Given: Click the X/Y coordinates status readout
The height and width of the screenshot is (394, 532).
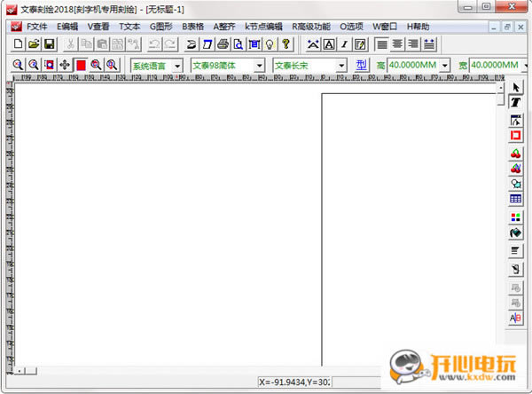Looking at the screenshot, I should [x=294, y=382].
